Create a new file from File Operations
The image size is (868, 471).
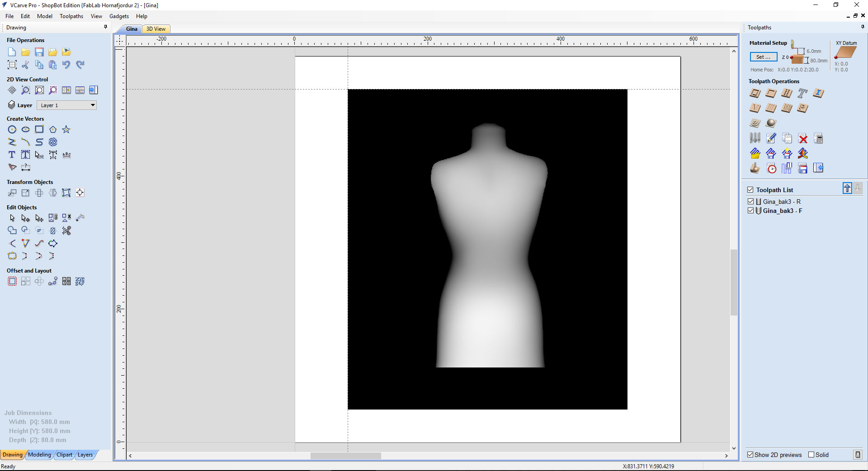click(12, 52)
